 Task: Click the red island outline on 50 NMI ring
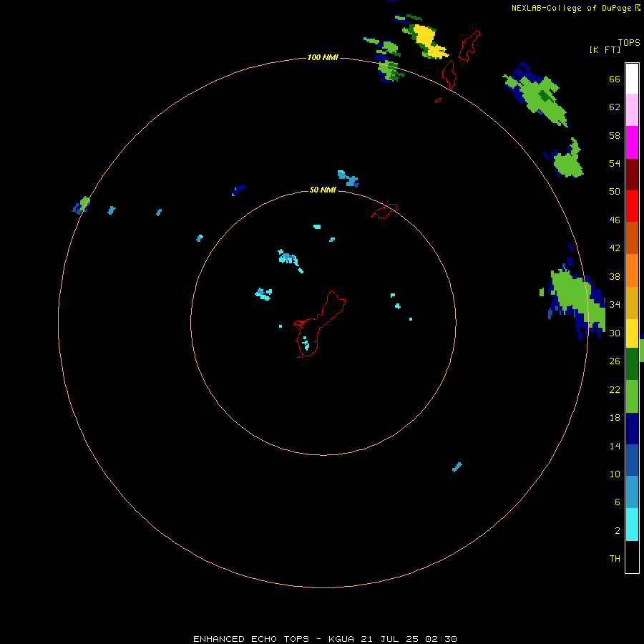pyautogui.click(x=384, y=210)
